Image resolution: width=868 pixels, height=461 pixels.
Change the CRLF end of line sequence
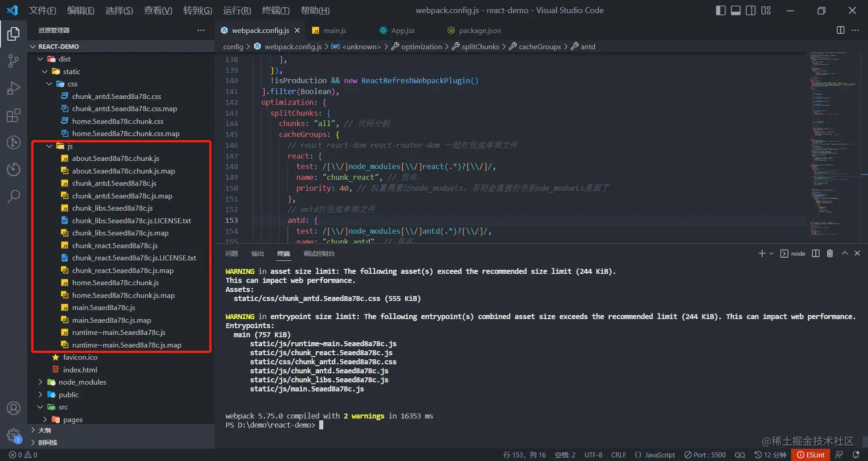pos(618,455)
